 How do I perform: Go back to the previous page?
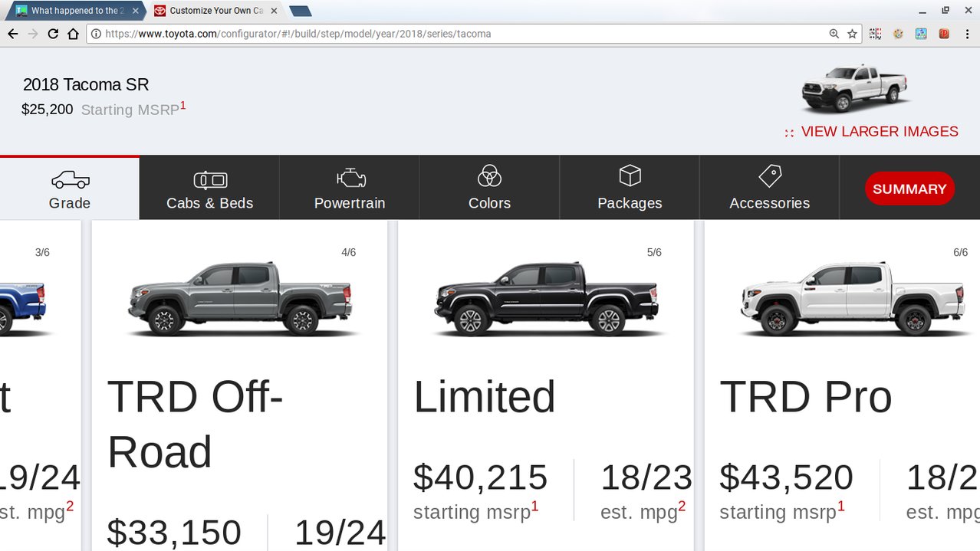[13, 34]
